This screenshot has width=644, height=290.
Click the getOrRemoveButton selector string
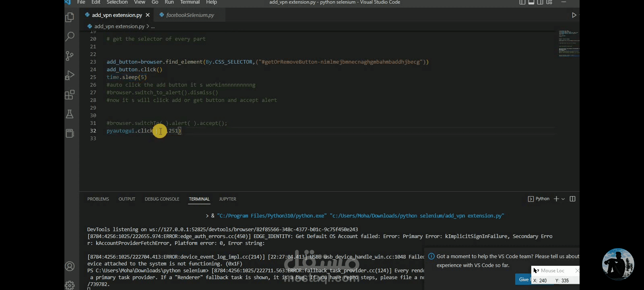coord(341,62)
